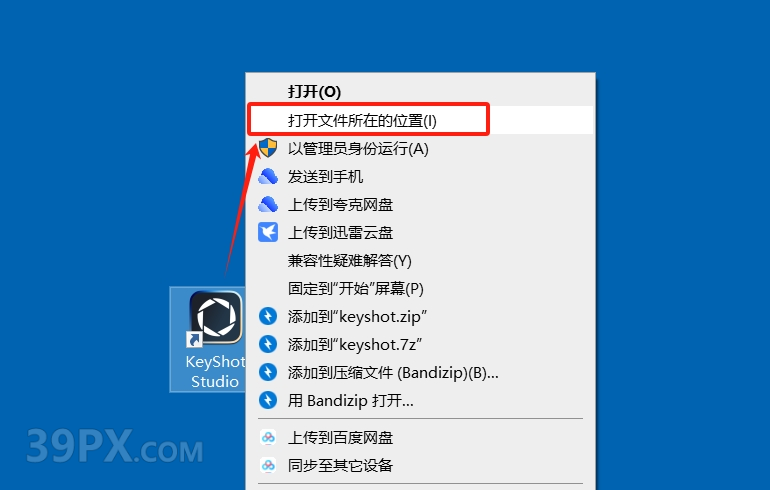Choose 上传到迅雷云盘 entry
The height and width of the screenshot is (490, 770).
(x=420, y=232)
